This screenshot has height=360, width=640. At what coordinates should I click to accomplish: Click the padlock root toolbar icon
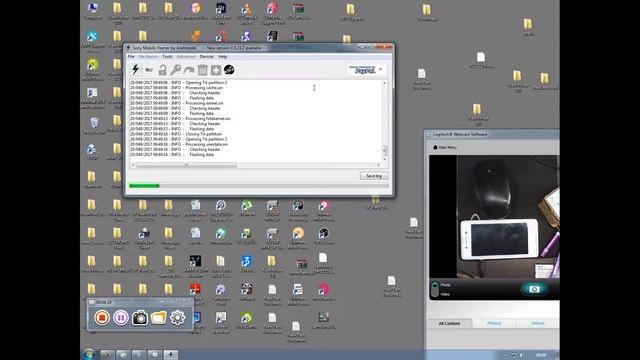162,70
